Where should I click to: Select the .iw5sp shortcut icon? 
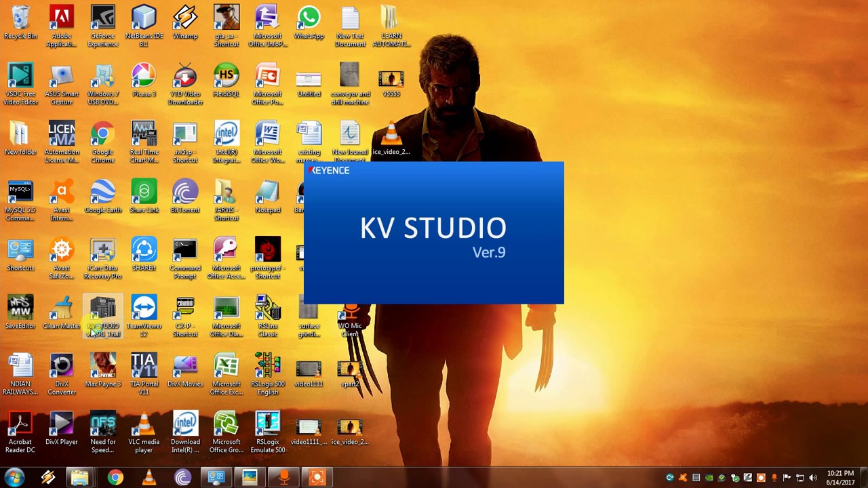[x=185, y=143]
